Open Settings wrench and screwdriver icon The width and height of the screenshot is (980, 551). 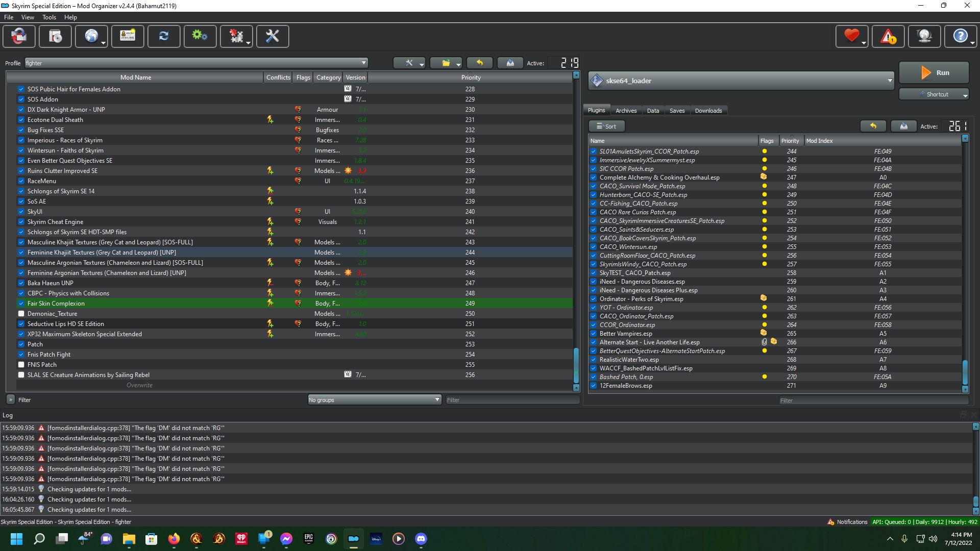click(x=273, y=37)
